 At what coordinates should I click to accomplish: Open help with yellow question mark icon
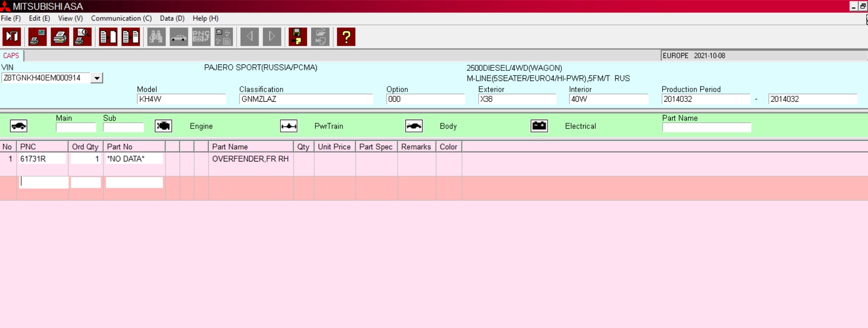[346, 37]
